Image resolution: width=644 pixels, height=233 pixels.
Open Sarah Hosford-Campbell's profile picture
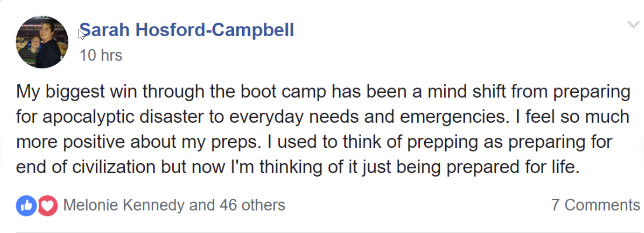point(42,42)
